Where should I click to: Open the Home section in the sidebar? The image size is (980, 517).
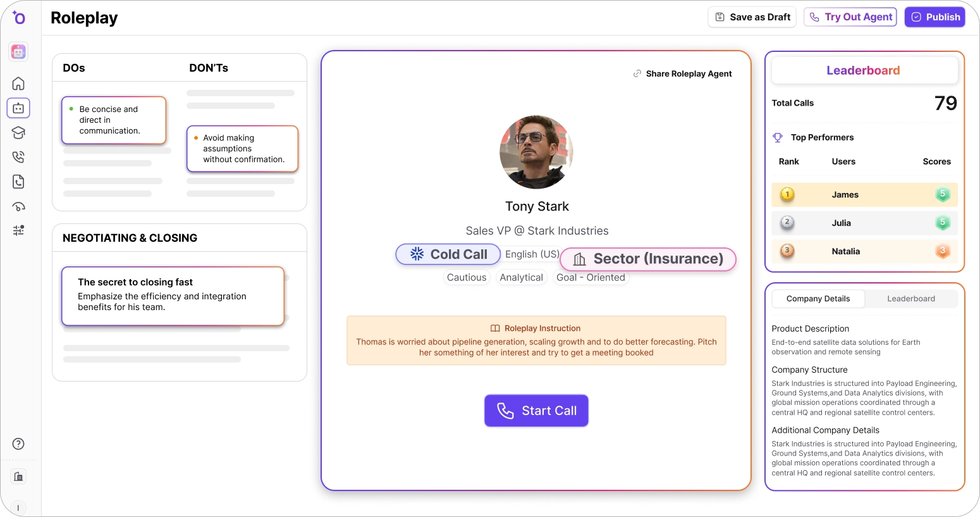tap(18, 83)
